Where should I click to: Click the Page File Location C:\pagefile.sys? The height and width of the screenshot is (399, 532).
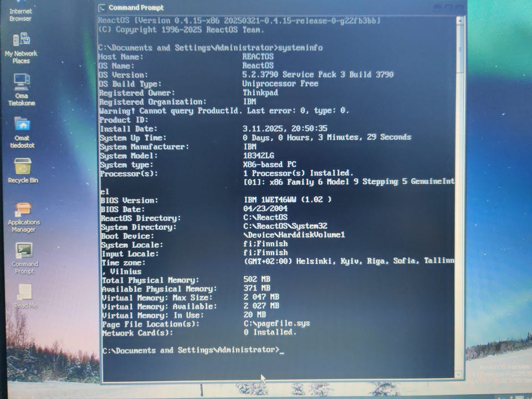click(277, 323)
